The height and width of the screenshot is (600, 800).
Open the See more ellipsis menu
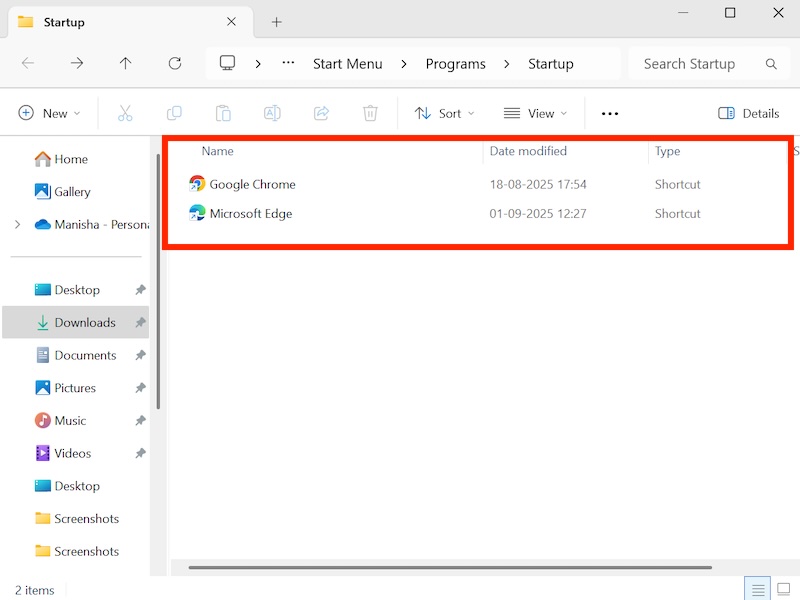tap(610, 114)
